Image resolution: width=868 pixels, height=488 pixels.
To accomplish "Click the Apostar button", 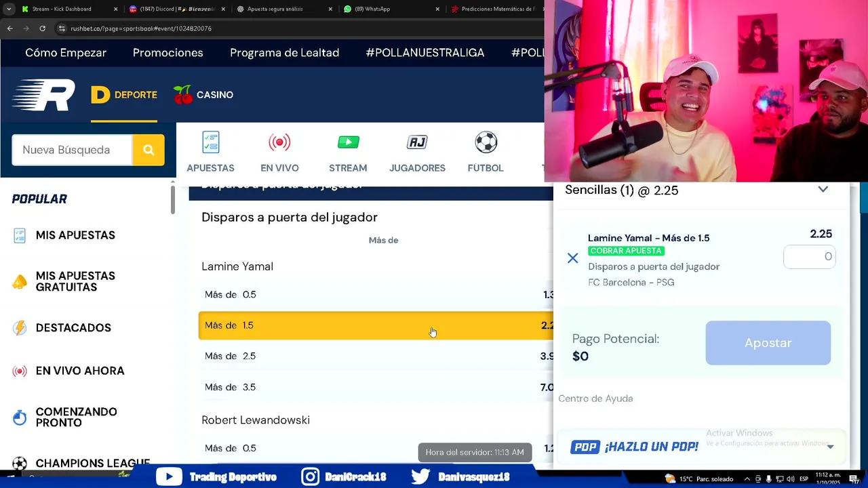I will (768, 343).
